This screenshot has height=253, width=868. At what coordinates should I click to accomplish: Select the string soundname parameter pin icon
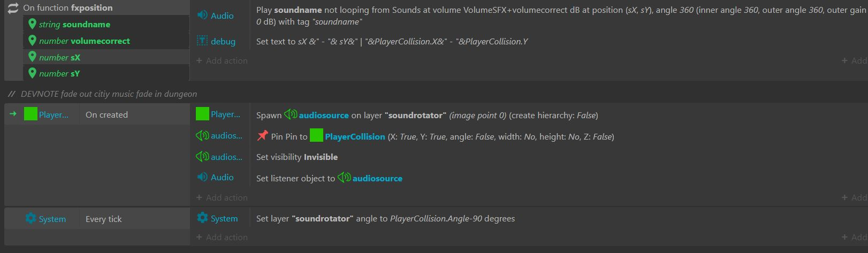point(32,24)
